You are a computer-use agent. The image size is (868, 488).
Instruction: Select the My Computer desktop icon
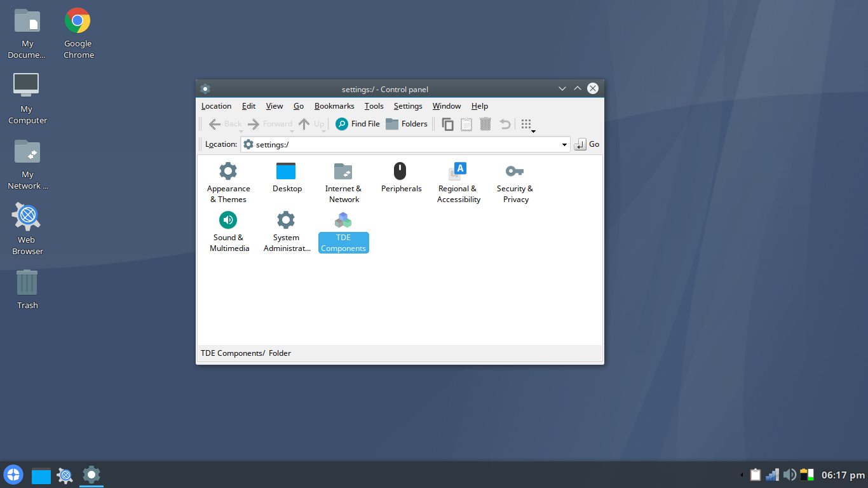click(x=27, y=99)
